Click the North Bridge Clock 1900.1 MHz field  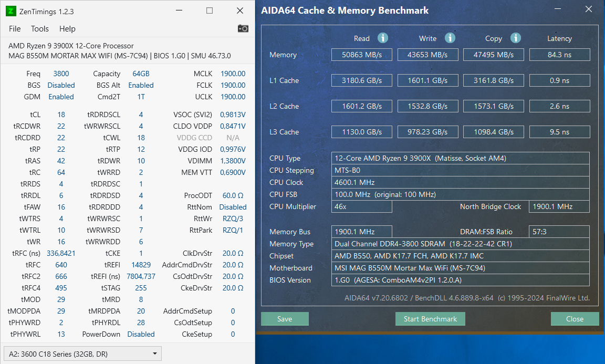pyautogui.click(x=559, y=206)
